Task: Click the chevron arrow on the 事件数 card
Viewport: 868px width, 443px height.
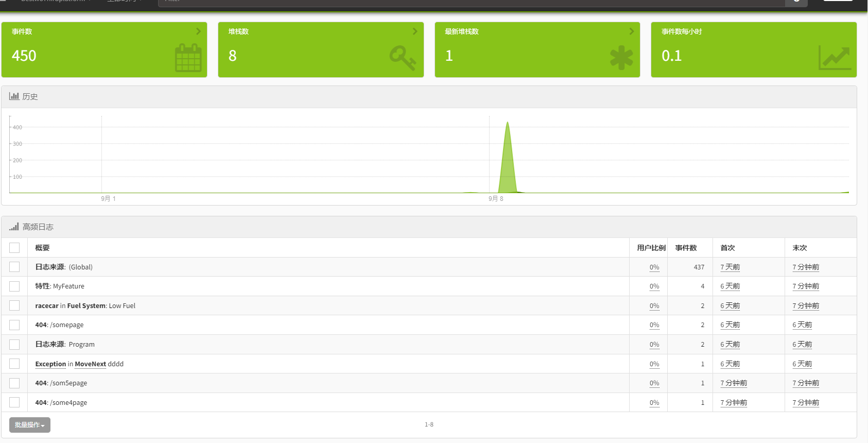Action: pyautogui.click(x=198, y=31)
